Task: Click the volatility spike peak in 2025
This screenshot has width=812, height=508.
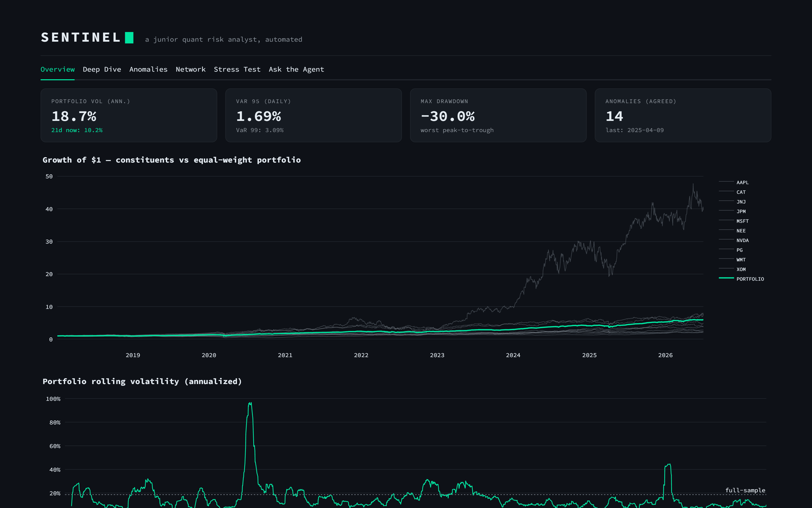Action: coord(669,465)
